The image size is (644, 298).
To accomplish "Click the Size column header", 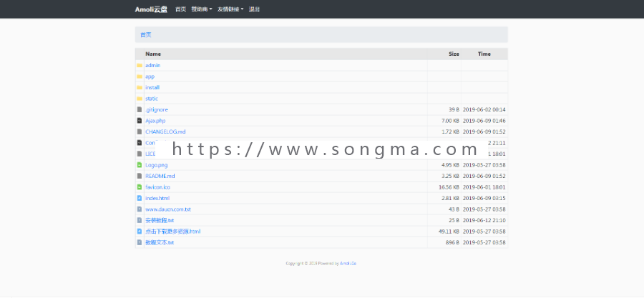I will click(454, 54).
